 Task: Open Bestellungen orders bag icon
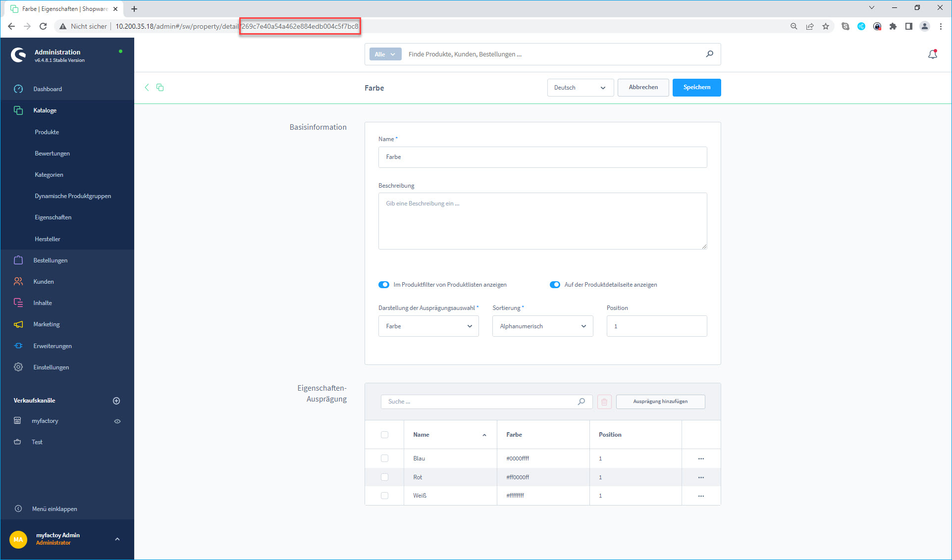[x=18, y=260]
